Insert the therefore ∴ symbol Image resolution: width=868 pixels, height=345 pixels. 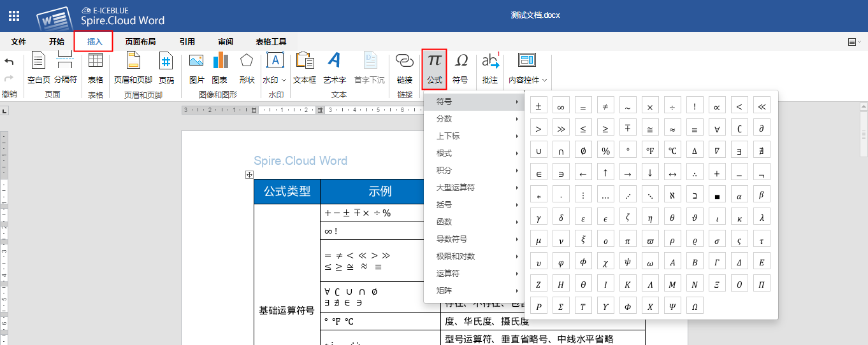click(x=695, y=173)
